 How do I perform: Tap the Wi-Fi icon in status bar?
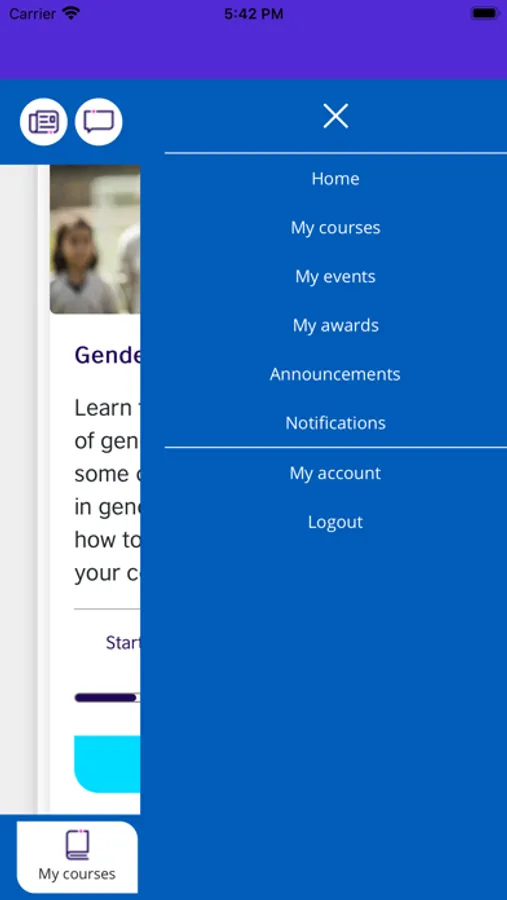coord(71,13)
